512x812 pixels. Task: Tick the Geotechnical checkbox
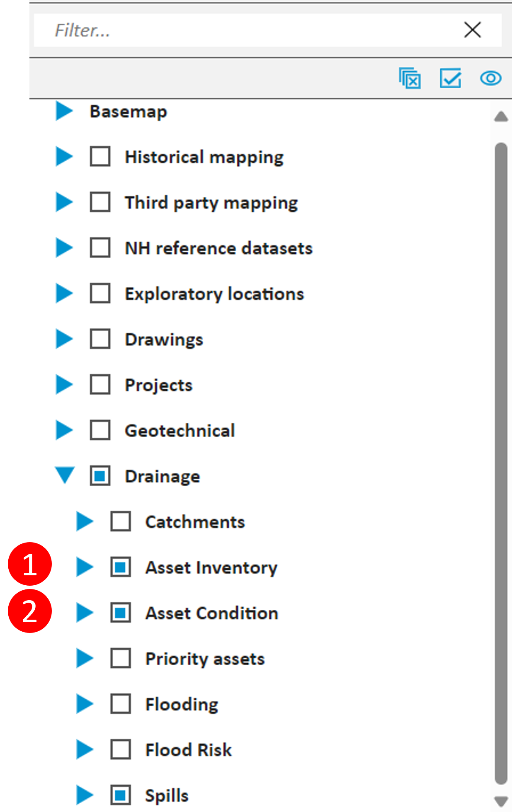pos(100,430)
